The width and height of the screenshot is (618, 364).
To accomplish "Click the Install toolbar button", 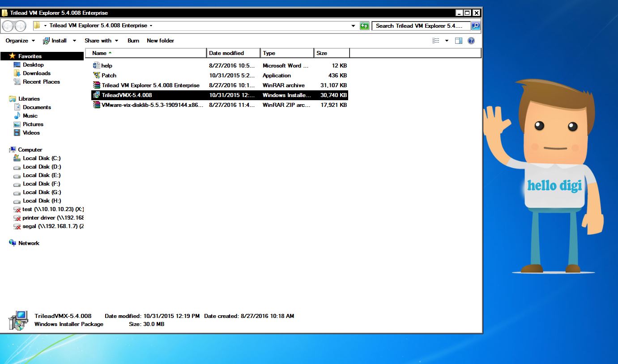I will pyautogui.click(x=55, y=41).
